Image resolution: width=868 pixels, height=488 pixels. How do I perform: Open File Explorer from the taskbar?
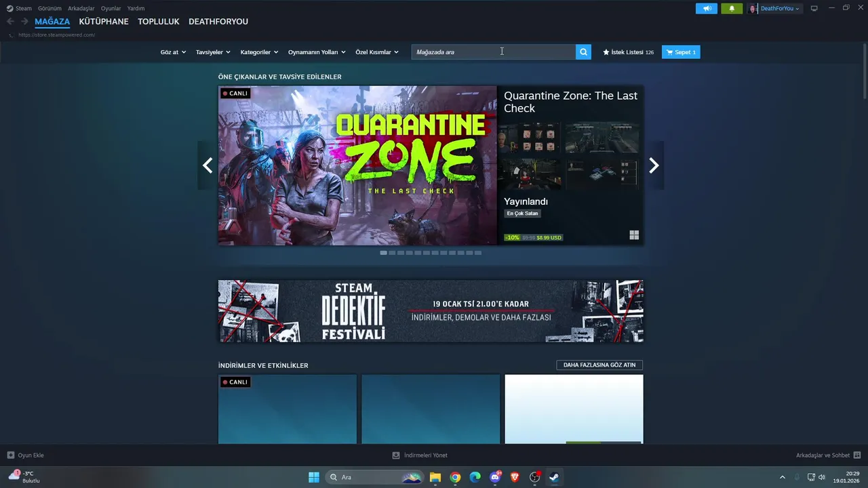[x=435, y=477]
